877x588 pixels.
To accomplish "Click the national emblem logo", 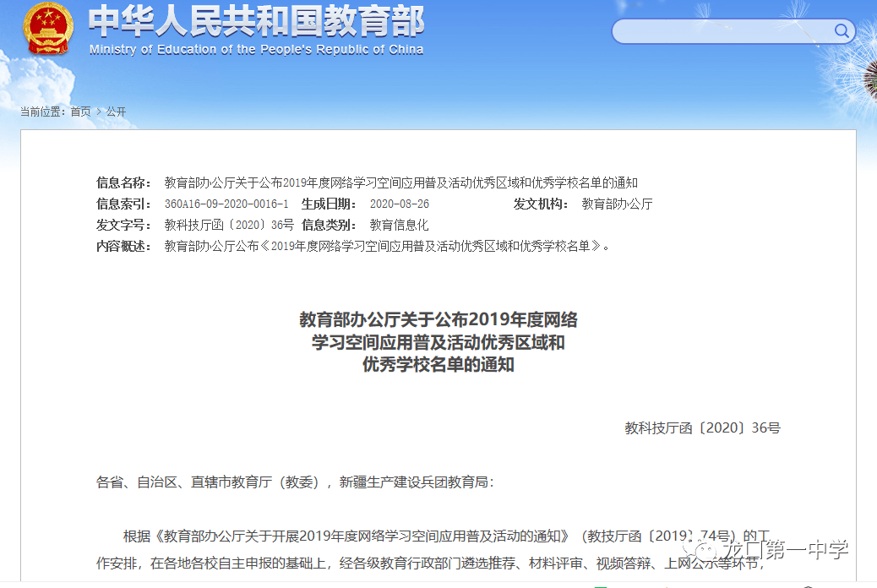I will point(48,29).
